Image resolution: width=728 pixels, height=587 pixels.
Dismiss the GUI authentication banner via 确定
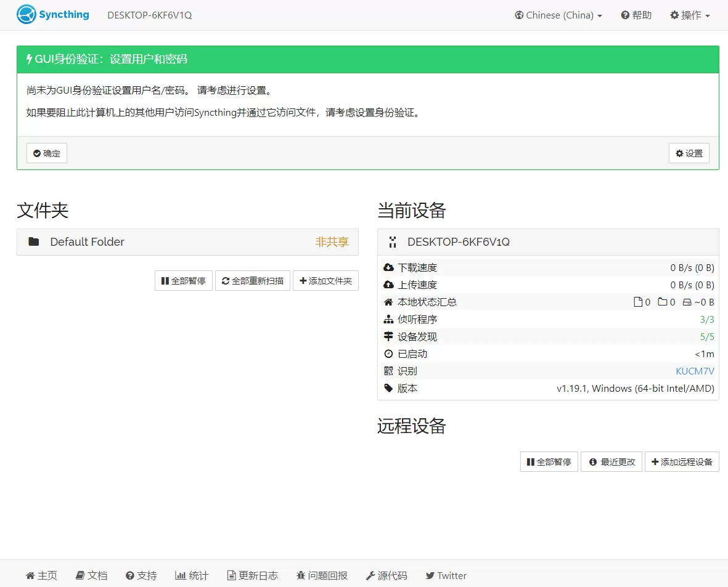click(46, 153)
